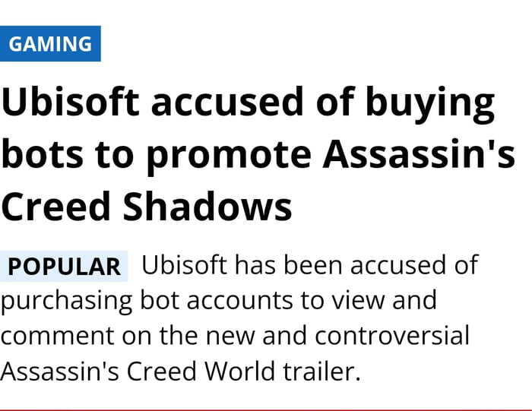Click the word "bots" in the headline
The height and width of the screenshot is (411, 532).
41,154
